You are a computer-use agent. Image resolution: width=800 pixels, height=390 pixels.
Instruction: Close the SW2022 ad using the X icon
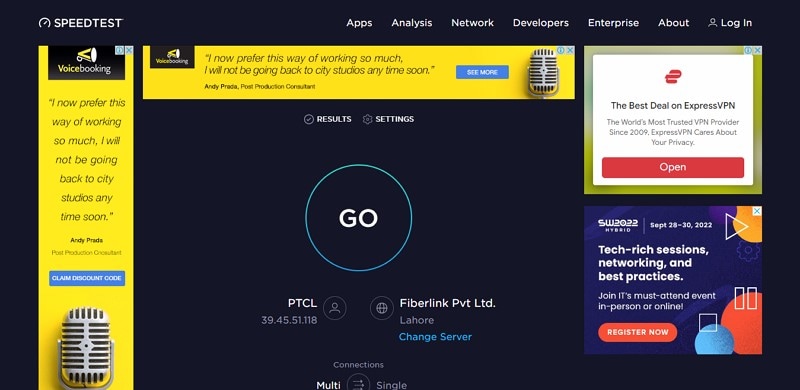tap(758, 211)
